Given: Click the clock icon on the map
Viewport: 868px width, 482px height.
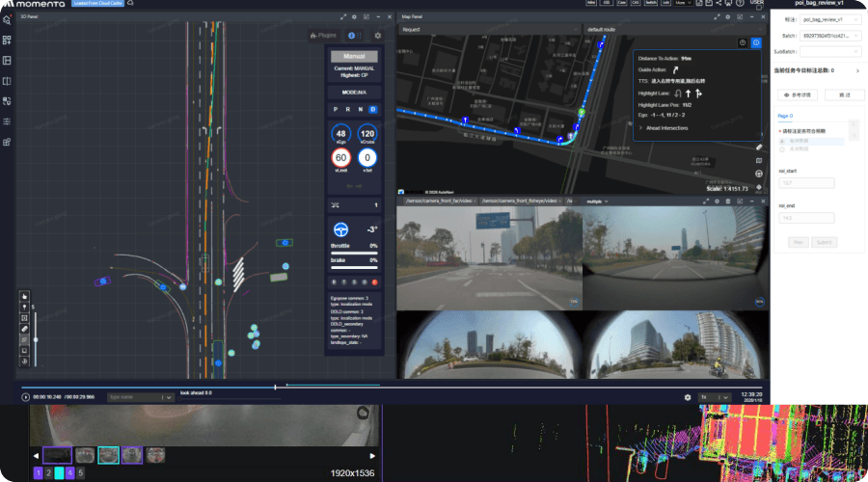Looking at the screenshot, I should pyautogui.click(x=743, y=42).
